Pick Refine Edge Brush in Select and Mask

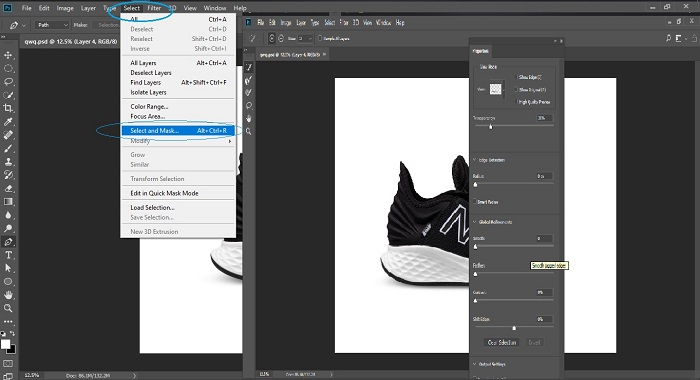tap(249, 80)
